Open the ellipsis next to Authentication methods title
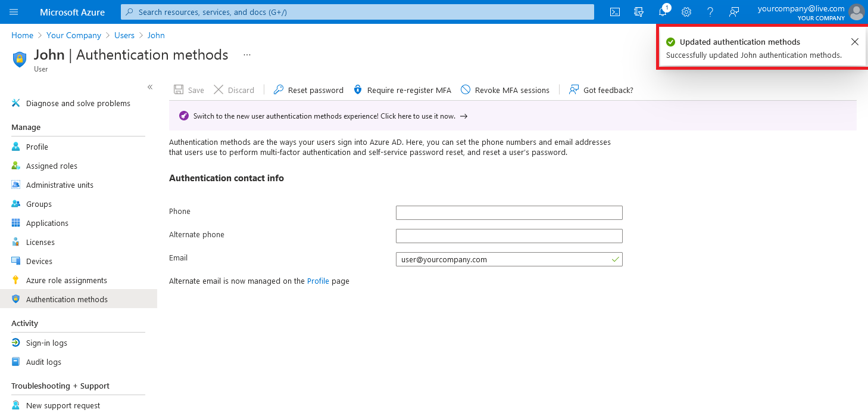 click(246, 54)
